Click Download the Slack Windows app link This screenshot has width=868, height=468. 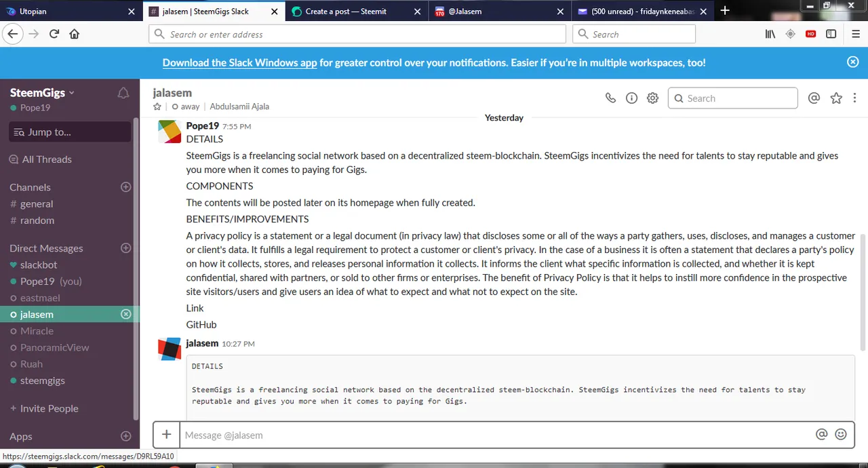(239, 62)
